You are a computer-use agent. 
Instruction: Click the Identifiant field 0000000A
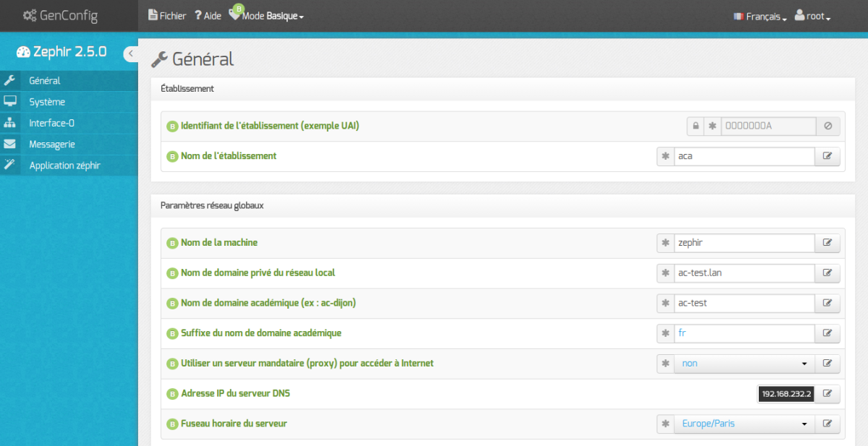tap(769, 126)
